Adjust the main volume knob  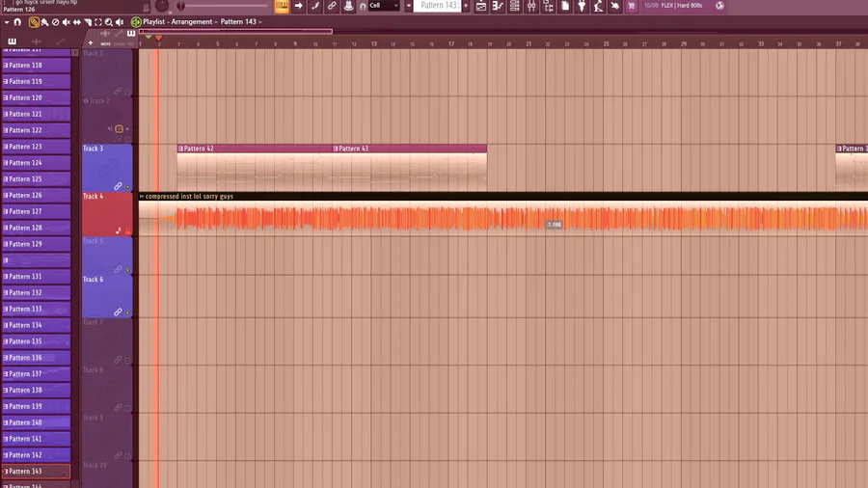[162, 6]
